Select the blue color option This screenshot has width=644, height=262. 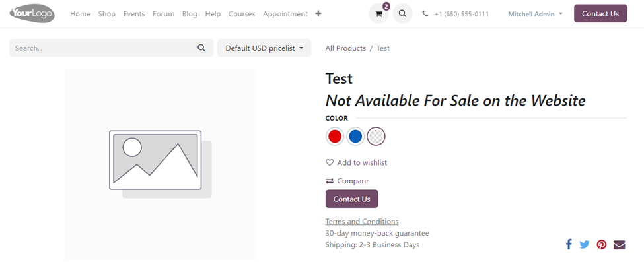pyautogui.click(x=355, y=137)
